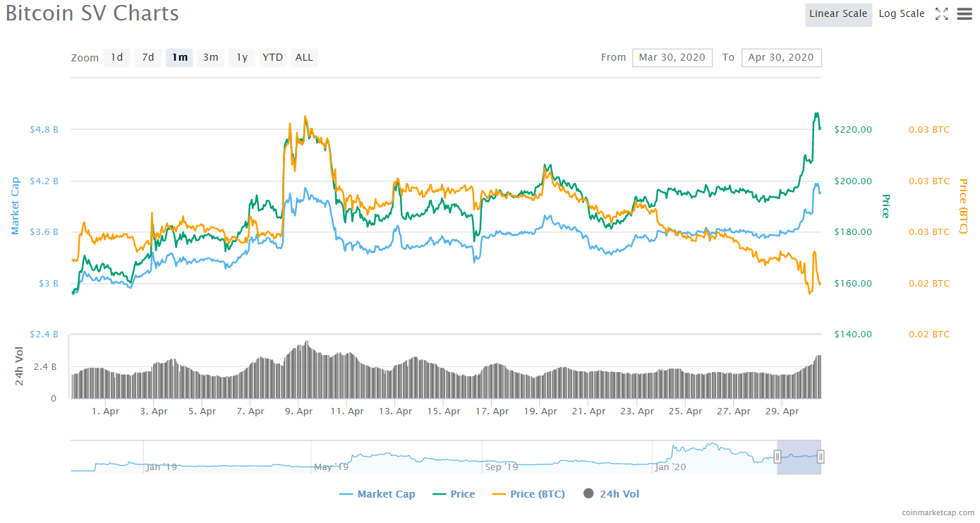Click the 9. Apr date label
The width and height of the screenshot is (980, 523).
(298, 411)
